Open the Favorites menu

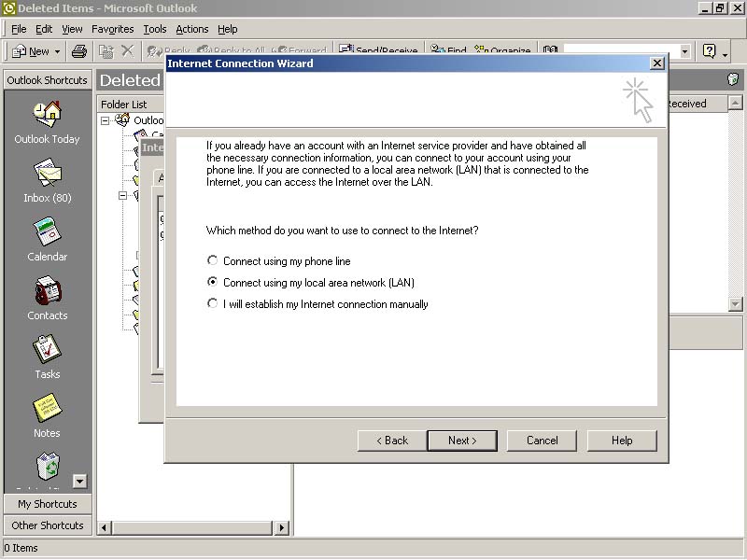tap(112, 29)
